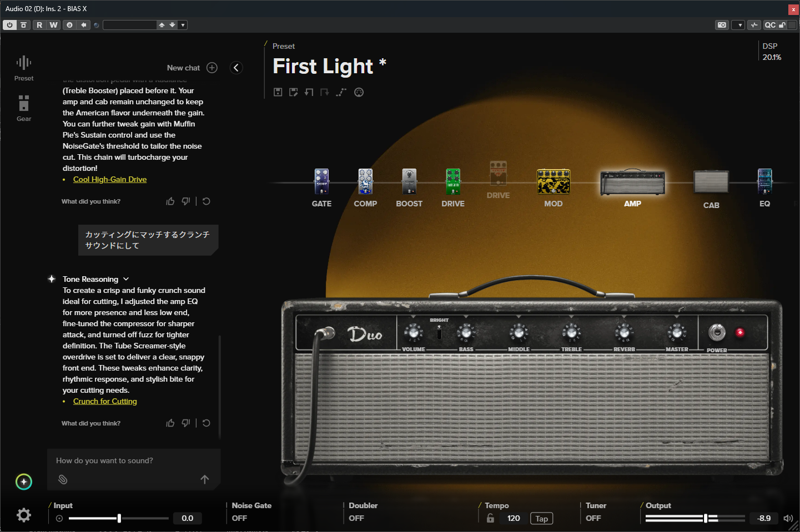Toggle the Doubler OFF setting
Image resolution: width=800 pixels, height=532 pixels.
(356, 518)
